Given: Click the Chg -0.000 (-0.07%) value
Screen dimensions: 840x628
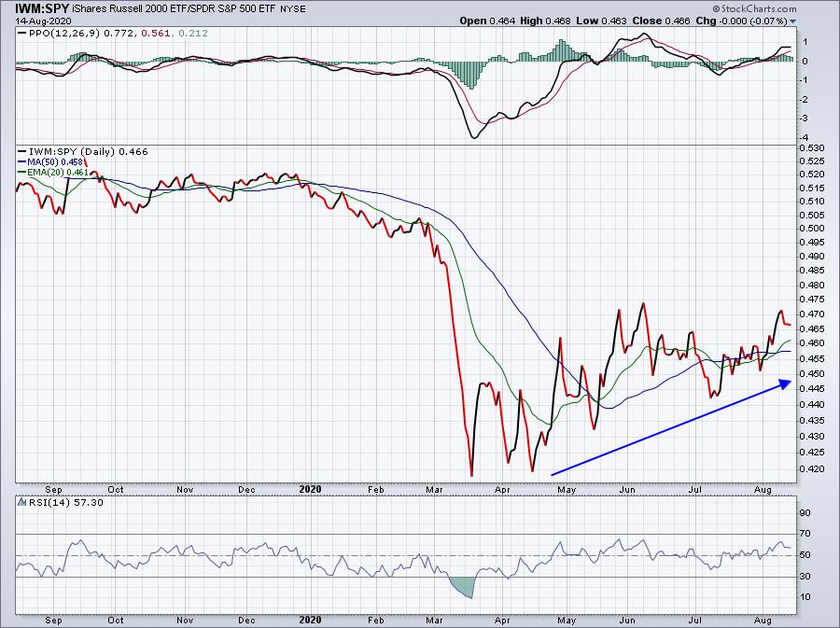Looking at the screenshot, I should tap(741, 21).
